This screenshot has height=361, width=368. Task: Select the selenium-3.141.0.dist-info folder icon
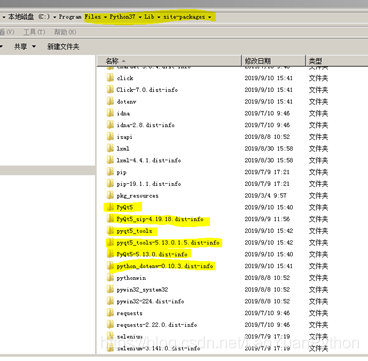click(110, 348)
